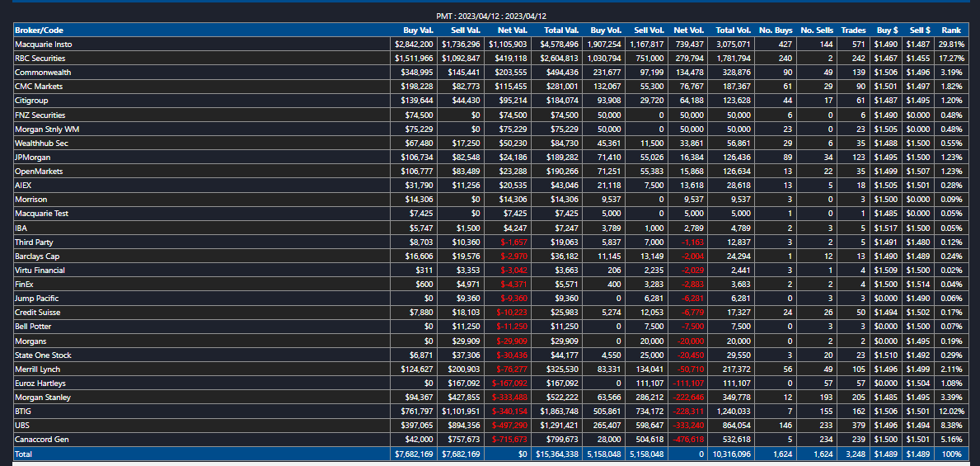This screenshot has width=980, height=466.
Task: Select the FinEx broker name
Action: coord(24,285)
